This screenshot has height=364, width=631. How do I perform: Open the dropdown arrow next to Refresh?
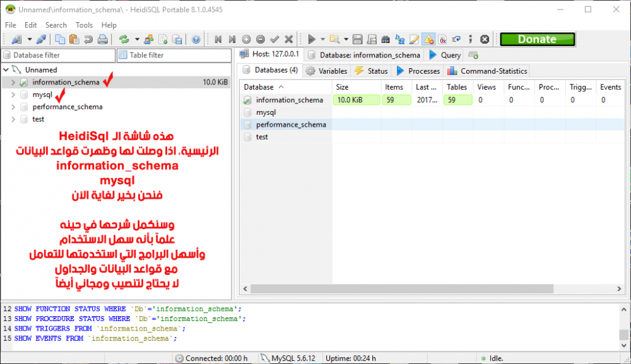pyautogui.click(x=137, y=39)
